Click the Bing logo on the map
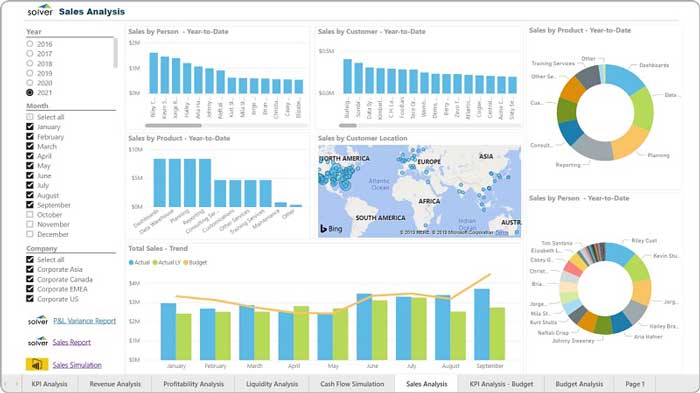The width and height of the screenshot is (700, 393). pos(331,229)
